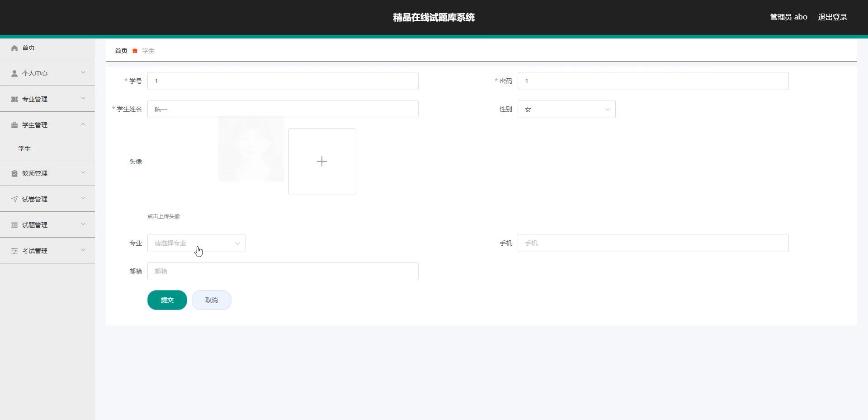Viewport: 868px width, 420px height.
Task: Click the 考试管理 sidebar icon
Action: coord(14,250)
